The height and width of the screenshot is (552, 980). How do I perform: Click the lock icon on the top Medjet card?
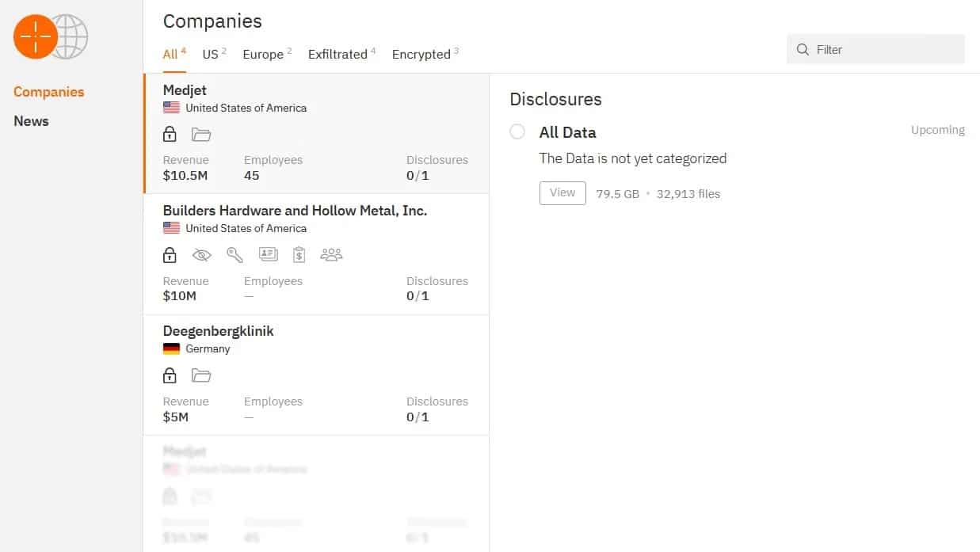(x=170, y=134)
